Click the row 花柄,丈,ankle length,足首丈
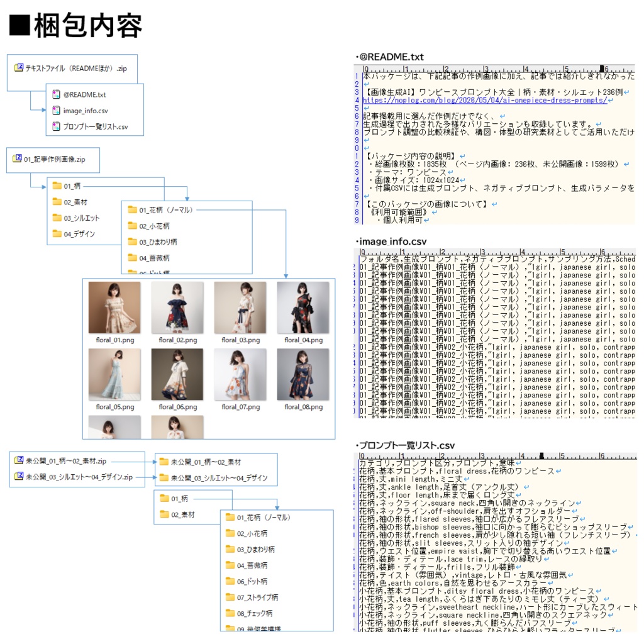644x644 pixels. 444,487
